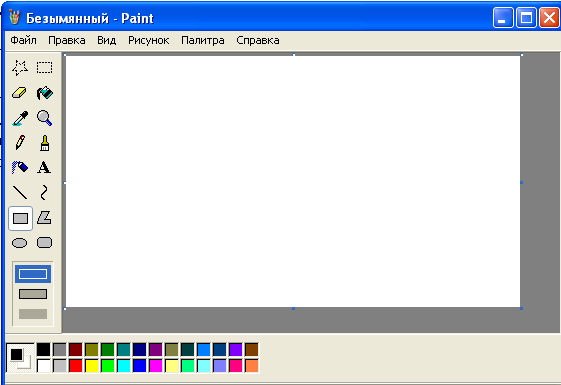Select the Rounded Rectangle tool
Screen dimensions: 561x385
[44, 243]
